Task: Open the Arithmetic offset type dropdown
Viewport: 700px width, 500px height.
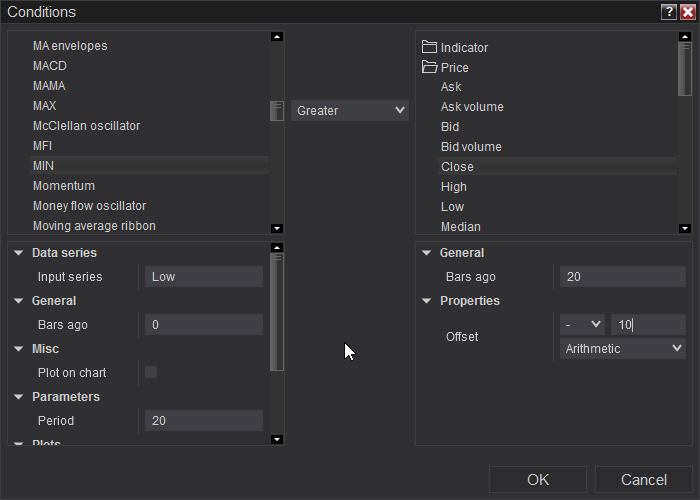Action: [622, 348]
